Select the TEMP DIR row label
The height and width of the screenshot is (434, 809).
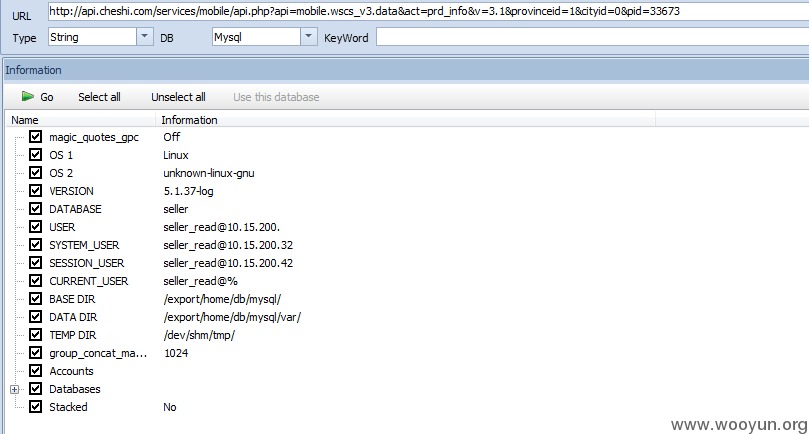(73, 335)
